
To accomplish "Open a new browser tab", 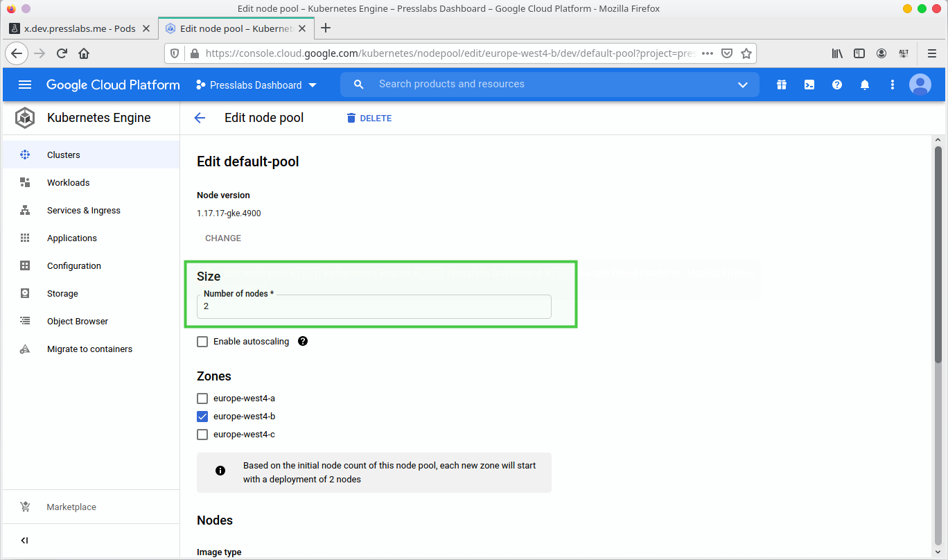I will [326, 28].
